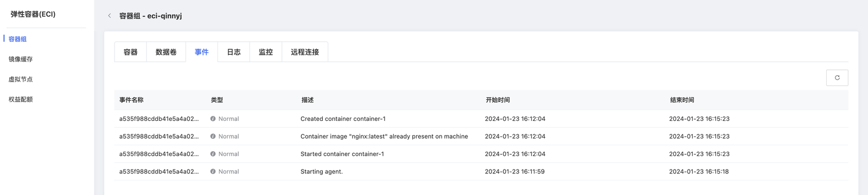Click the info icon on Created container row
Viewport: 868px width, 195px height.
point(213,119)
